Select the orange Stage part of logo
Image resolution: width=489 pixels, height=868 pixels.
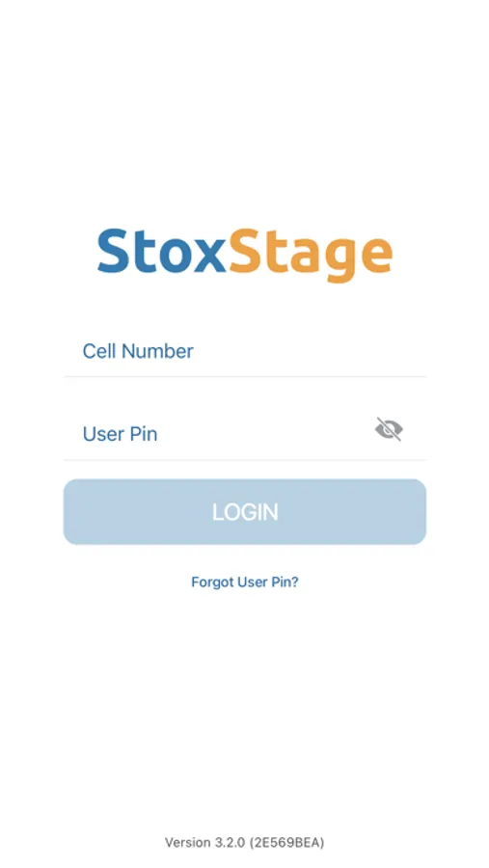click(311, 255)
